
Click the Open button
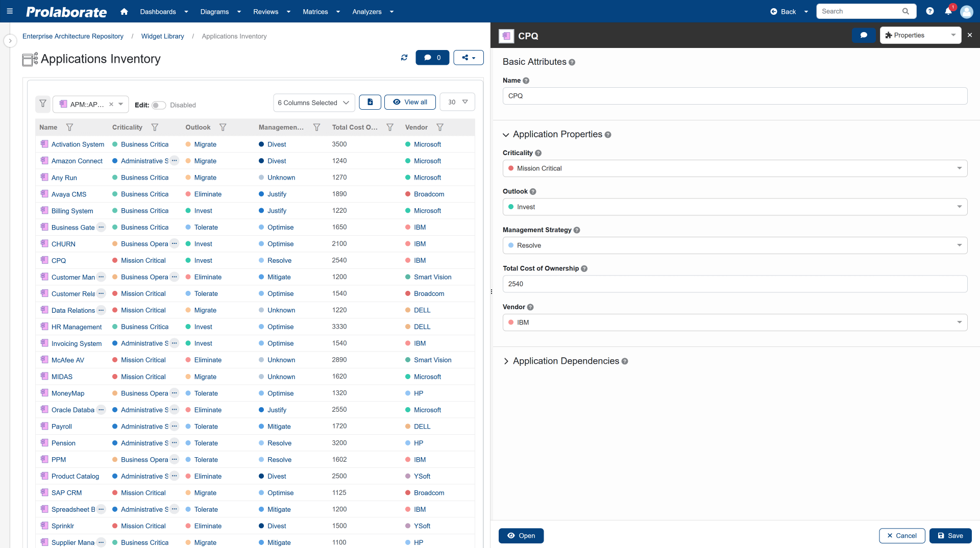521,536
